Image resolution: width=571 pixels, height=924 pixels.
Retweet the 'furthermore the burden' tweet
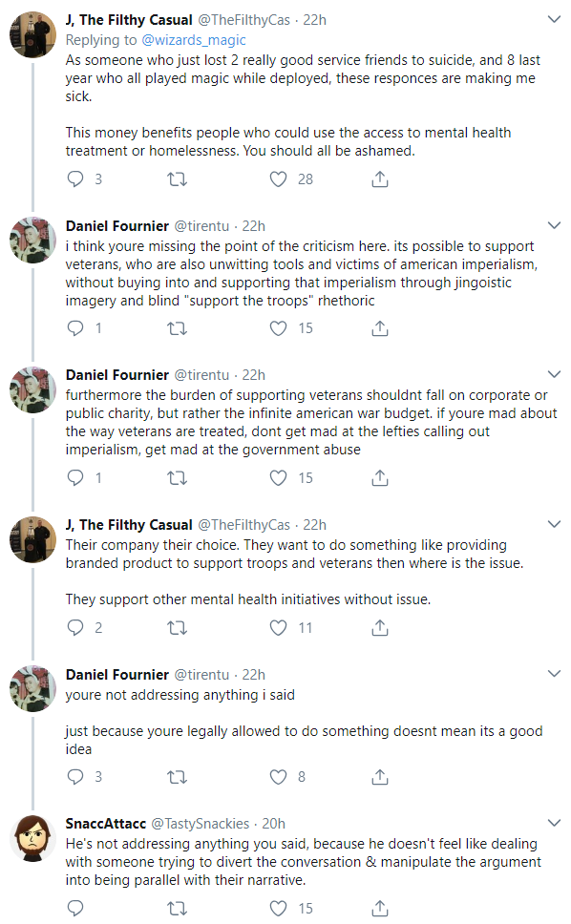coord(177,478)
